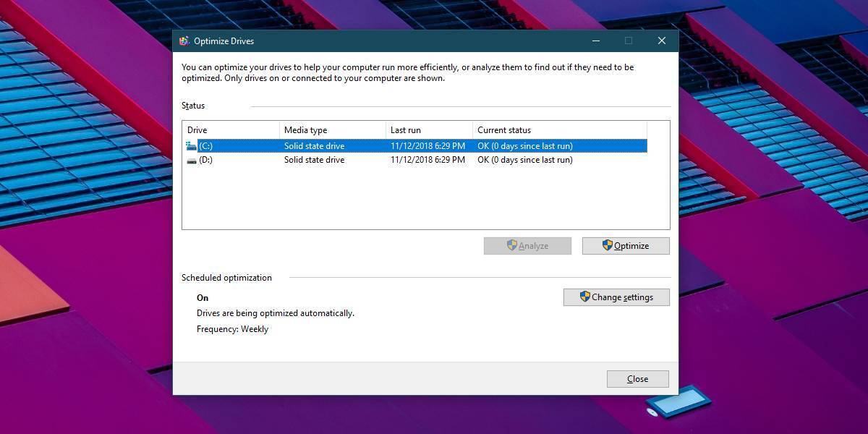This screenshot has height=434, width=868.
Task: Click the C: drive 'OK (0 days since last run)' status
Action: pyautogui.click(x=525, y=146)
